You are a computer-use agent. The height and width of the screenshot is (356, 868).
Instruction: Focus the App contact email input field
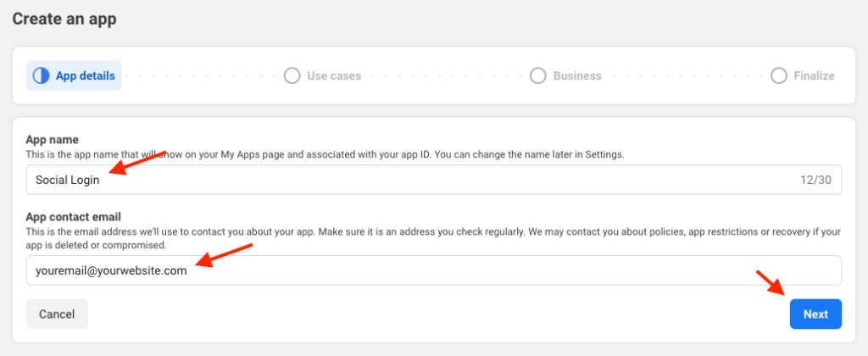(x=433, y=270)
